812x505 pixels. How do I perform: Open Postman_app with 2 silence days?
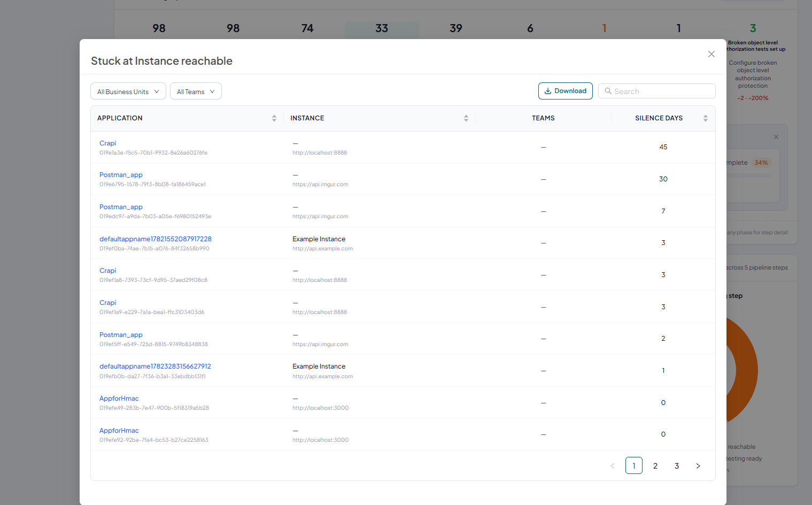[121, 335]
